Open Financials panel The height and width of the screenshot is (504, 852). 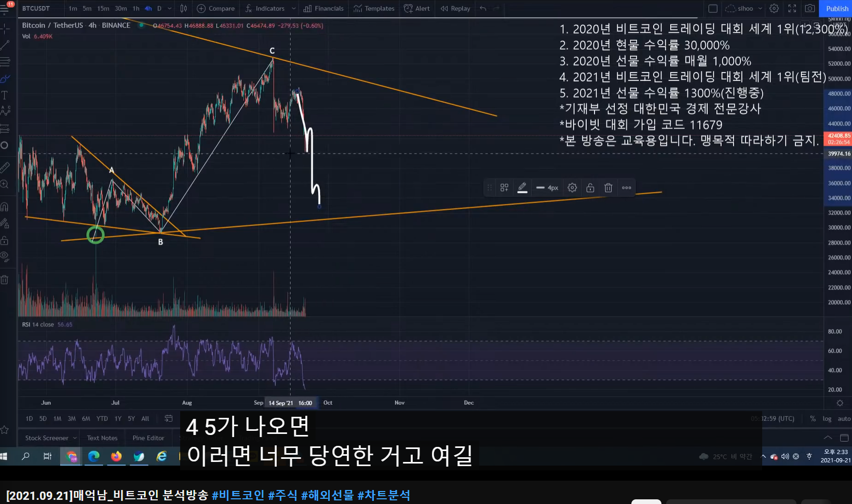pos(323,8)
